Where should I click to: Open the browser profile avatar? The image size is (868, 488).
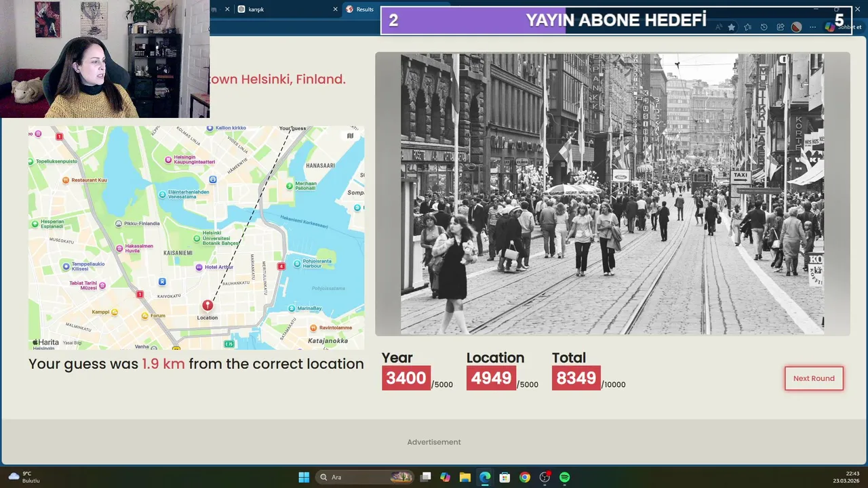pyautogui.click(x=796, y=27)
